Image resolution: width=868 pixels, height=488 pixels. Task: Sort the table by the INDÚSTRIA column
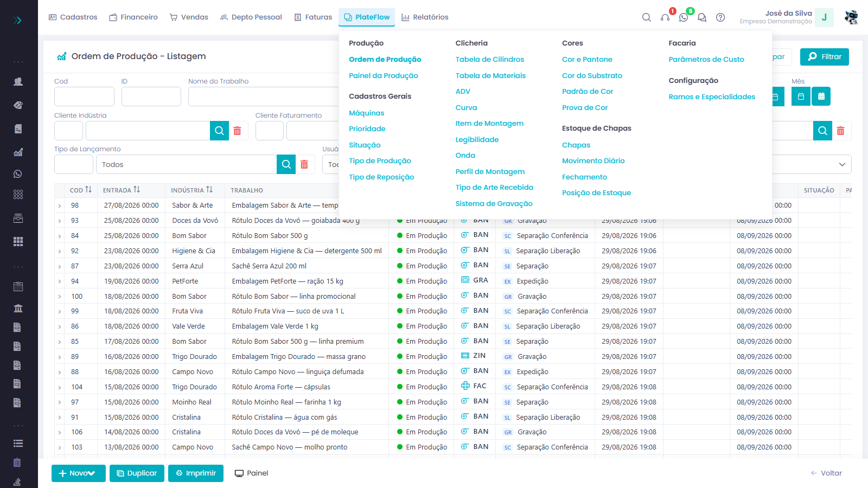click(192, 190)
